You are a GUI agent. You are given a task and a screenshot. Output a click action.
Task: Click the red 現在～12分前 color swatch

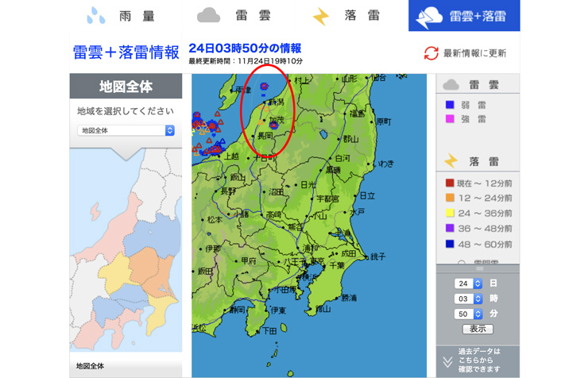450,183
